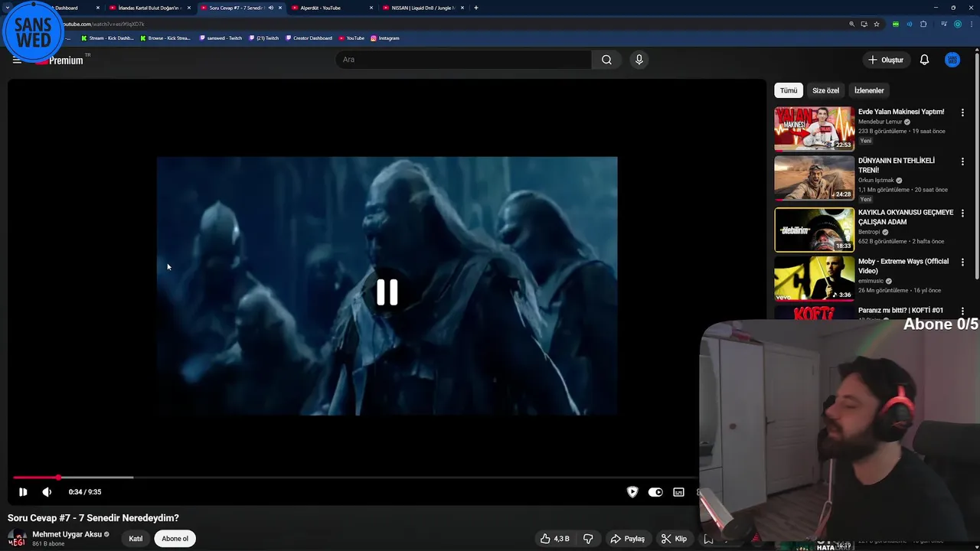This screenshot has height=551, width=980.
Task: Open options menu for Evde Yalan Makinesi video
Action: (962, 112)
